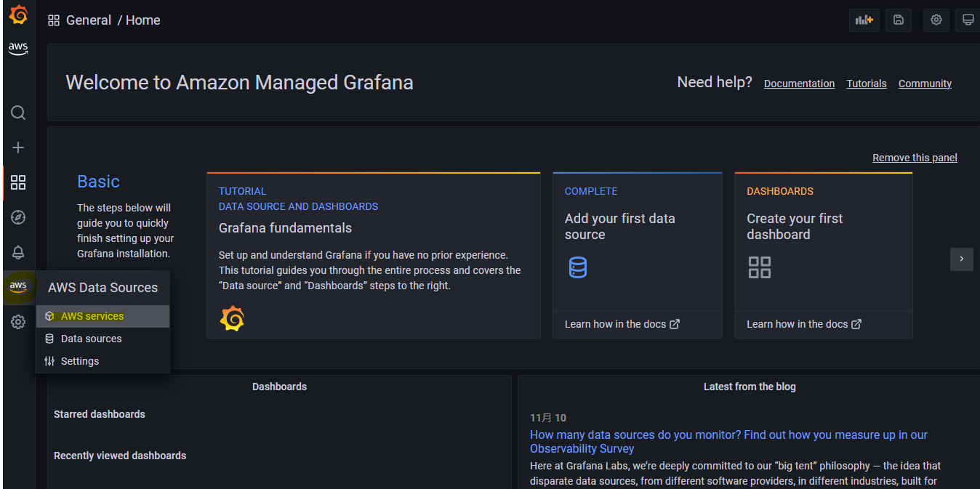
Task: Open the Tutorials help link
Action: coord(867,84)
